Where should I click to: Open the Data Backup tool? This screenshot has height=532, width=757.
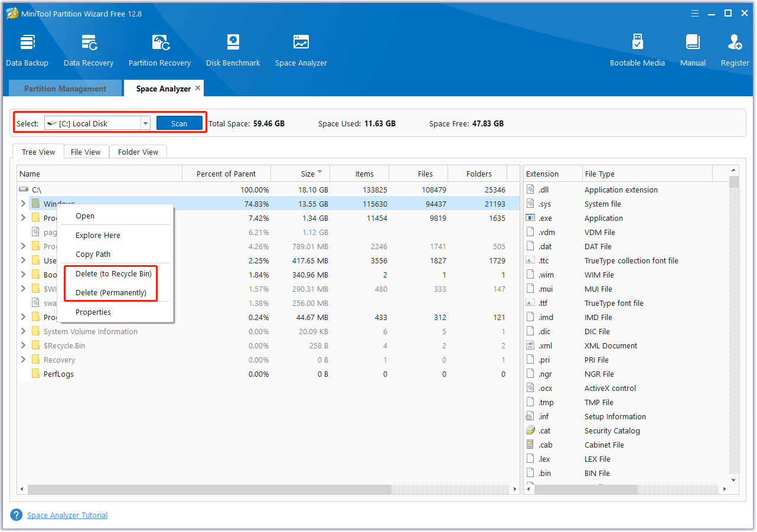[x=27, y=50]
